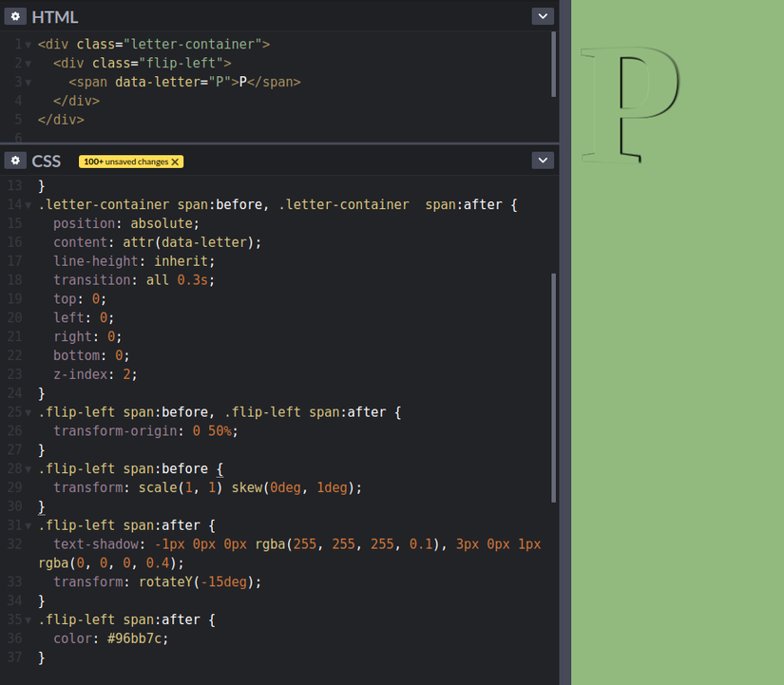Expand CSS panel dropdown chevron

[x=543, y=161]
